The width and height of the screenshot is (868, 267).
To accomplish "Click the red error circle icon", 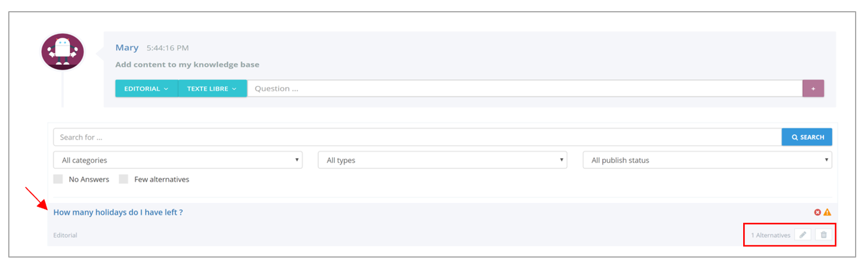I will point(817,212).
